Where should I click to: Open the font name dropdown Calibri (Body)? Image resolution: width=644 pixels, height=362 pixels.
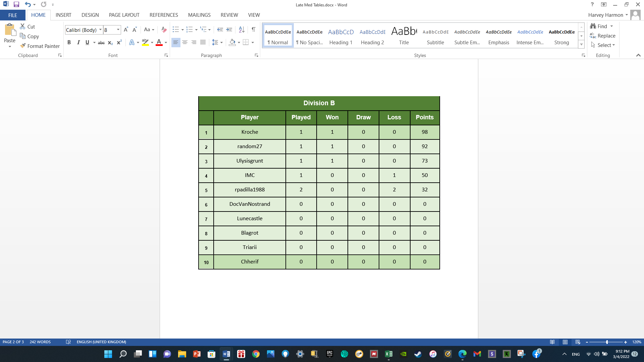pos(100,30)
